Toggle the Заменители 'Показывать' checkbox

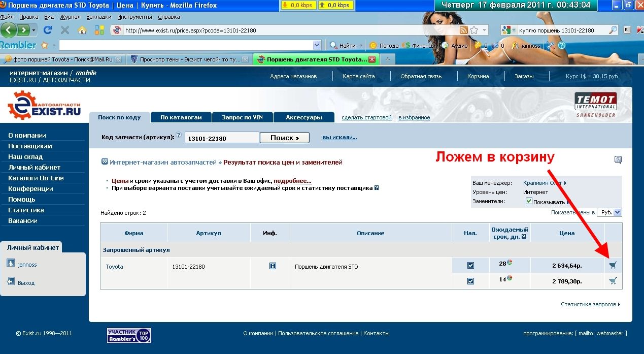[529, 201]
